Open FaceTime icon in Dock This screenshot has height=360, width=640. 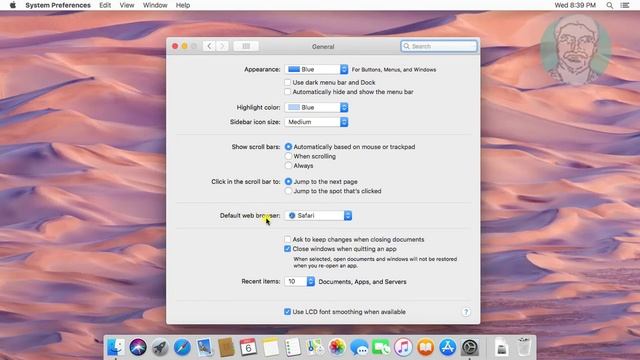pyautogui.click(x=381, y=347)
